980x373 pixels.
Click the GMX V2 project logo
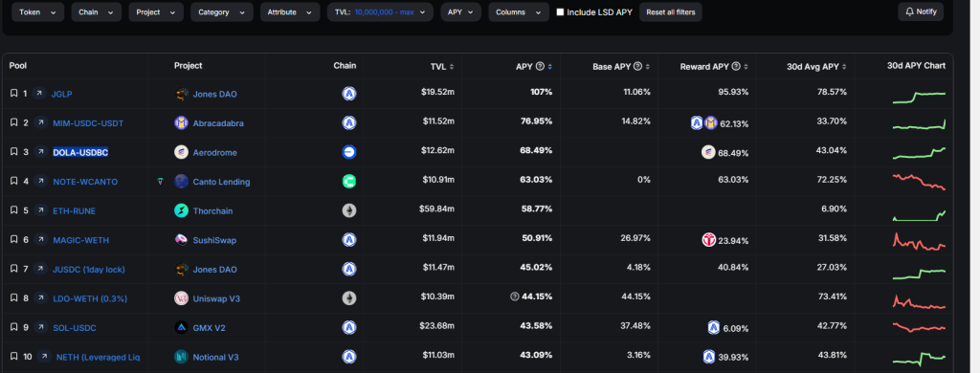181,327
